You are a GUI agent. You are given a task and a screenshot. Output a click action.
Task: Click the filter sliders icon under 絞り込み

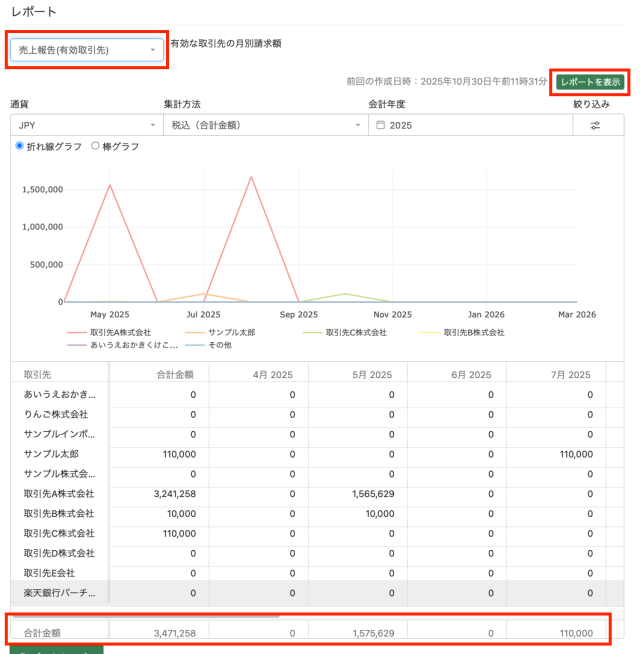click(595, 126)
